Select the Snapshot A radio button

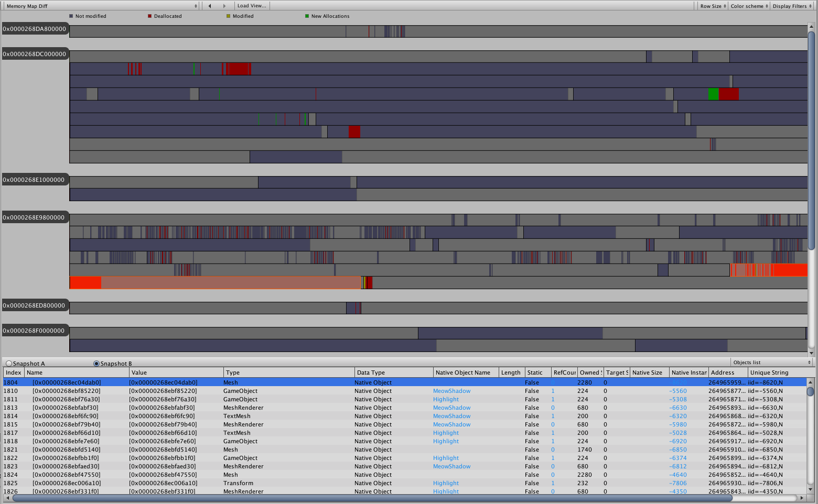pos(9,363)
